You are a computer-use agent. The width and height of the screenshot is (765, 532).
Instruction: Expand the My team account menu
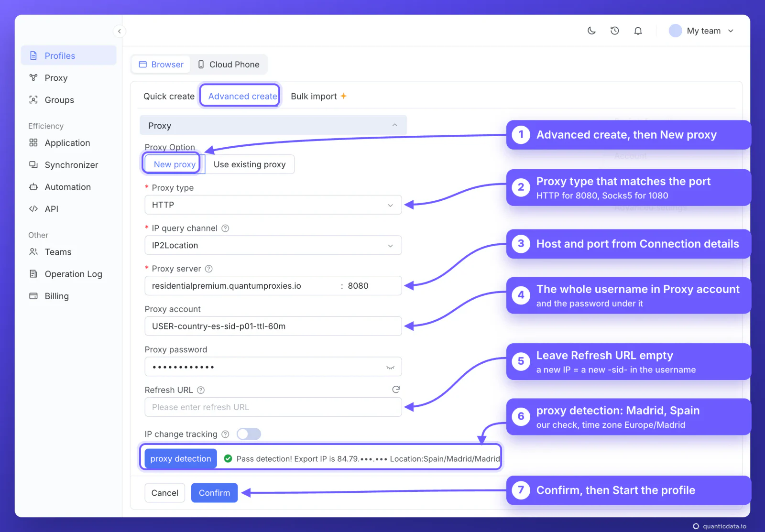coord(702,31)
